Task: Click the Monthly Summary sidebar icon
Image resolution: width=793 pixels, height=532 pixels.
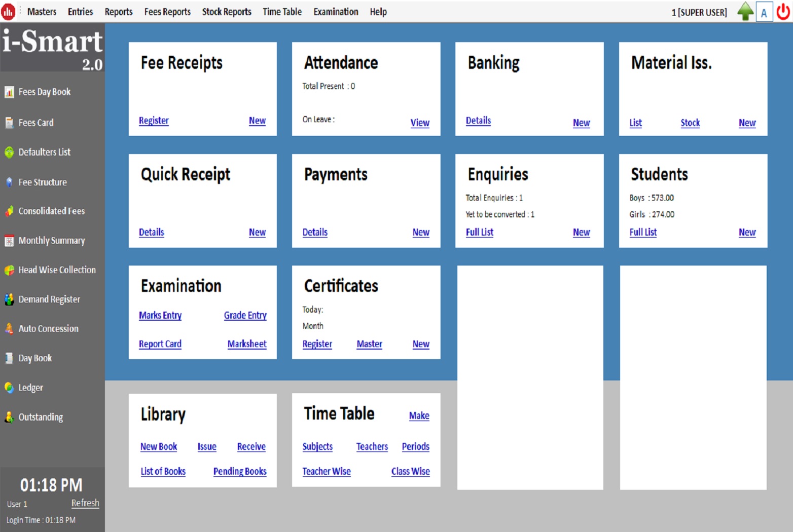Action: click(x=9, y=241)
